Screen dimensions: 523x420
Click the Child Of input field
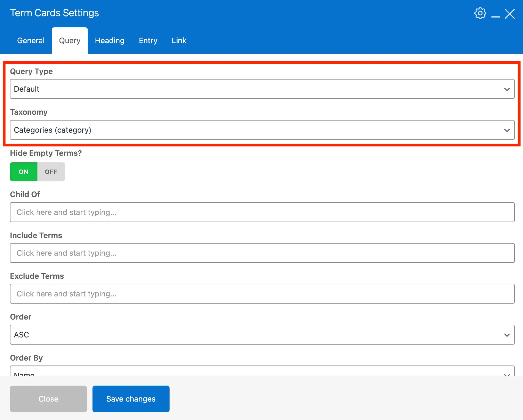pyautogui.click(x=261, y=212)
